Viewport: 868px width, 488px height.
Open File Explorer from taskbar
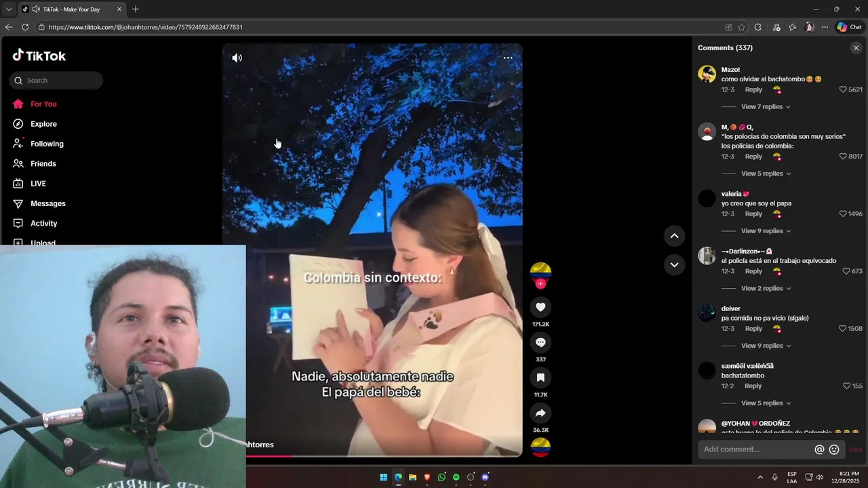tap(412, 477)
